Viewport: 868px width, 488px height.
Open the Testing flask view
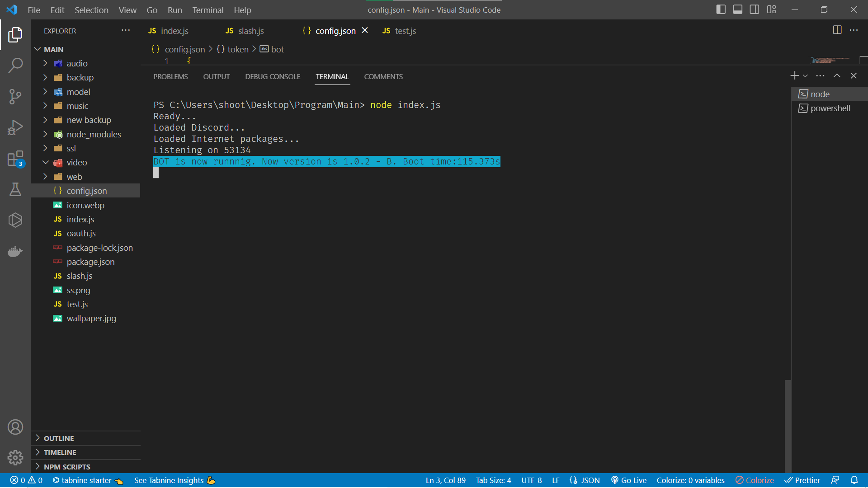15,189
